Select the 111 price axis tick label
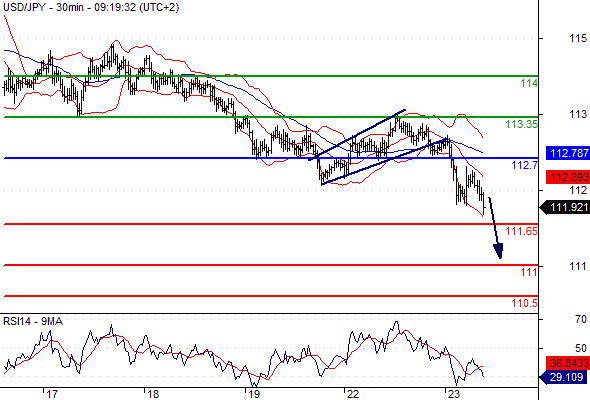Image resolution: width=590 pixels, height=400 pixels. [578, 266]
